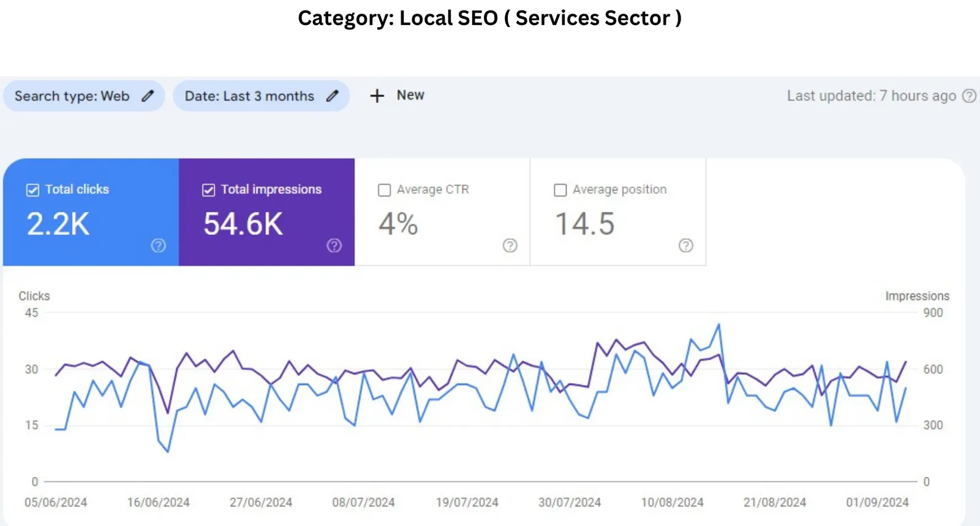Click the Last updated: 7 hours ago text
This screenshot has height=526, width=980.
click(x=872, y=96)
